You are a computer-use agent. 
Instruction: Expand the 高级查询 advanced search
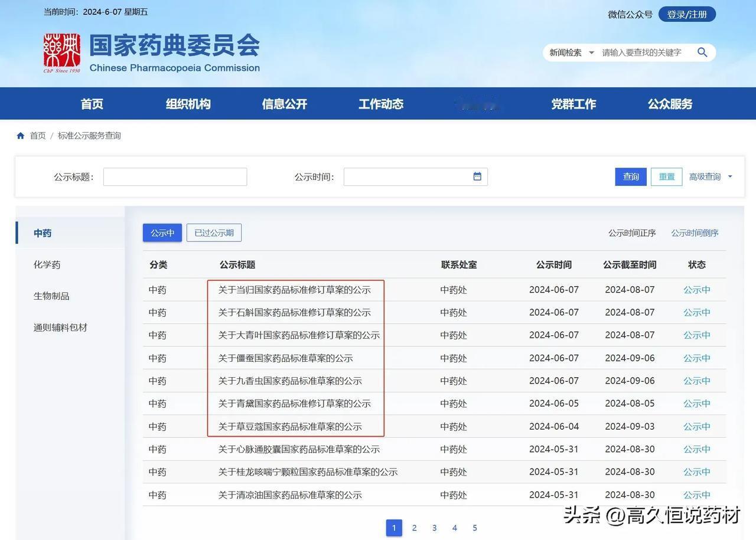point(711,176)
